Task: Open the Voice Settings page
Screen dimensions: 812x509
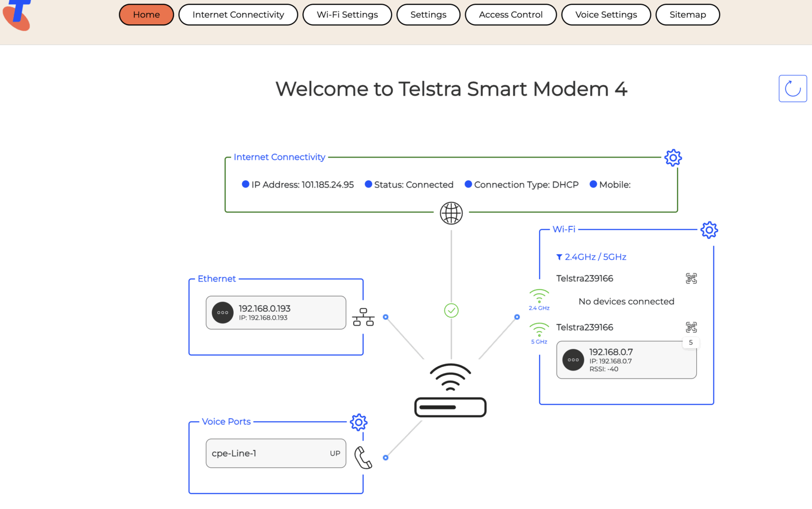Action: 606,15
